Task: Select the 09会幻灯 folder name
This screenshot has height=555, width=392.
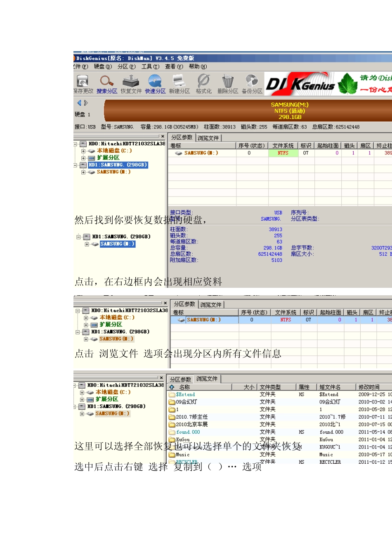Action: pos(187,402)
